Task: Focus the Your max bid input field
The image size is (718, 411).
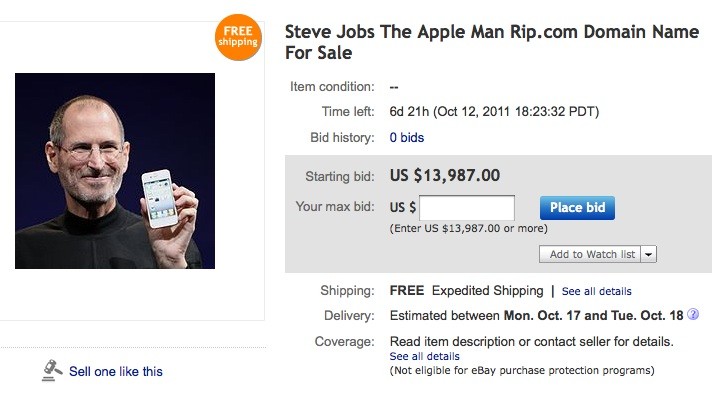Action: [466, 208]
